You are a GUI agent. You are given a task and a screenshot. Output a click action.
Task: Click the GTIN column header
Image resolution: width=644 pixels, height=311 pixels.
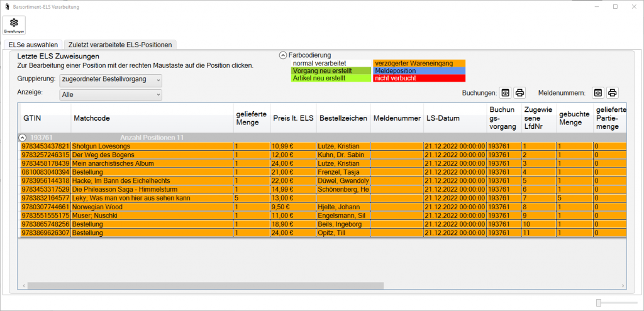pyautogui.click(x=44, y=118)
